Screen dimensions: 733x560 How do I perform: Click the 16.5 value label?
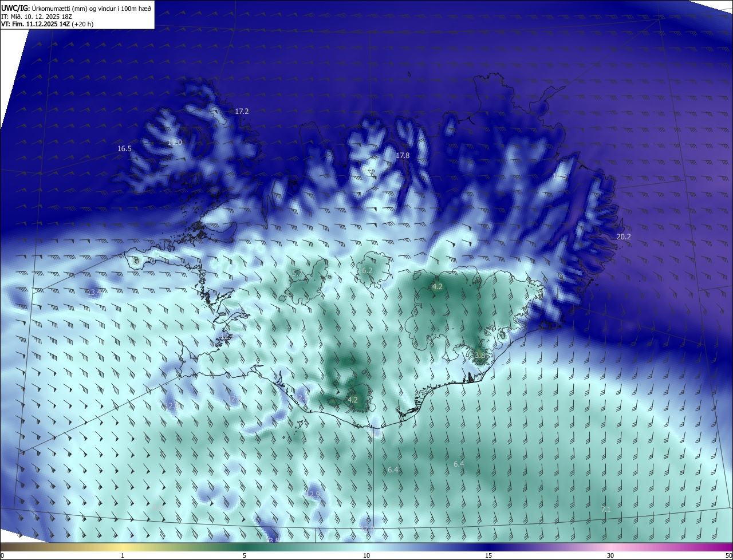click(124, 148)
